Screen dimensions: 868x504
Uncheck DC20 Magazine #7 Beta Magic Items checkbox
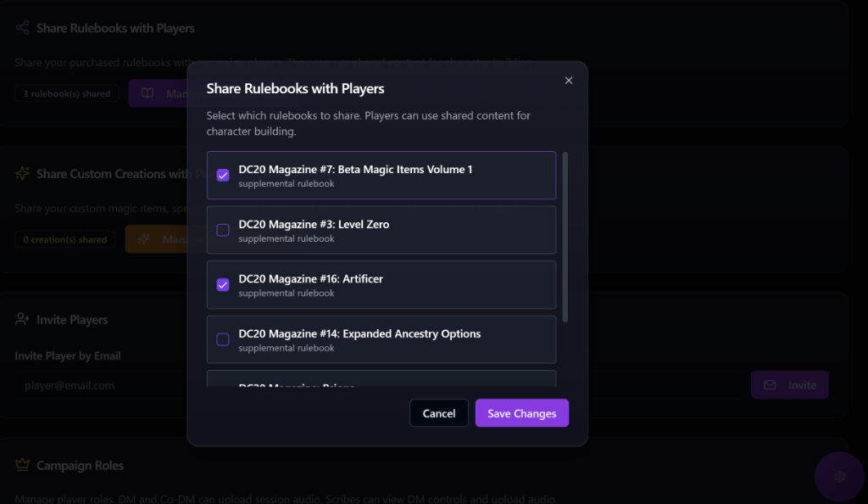223,175
